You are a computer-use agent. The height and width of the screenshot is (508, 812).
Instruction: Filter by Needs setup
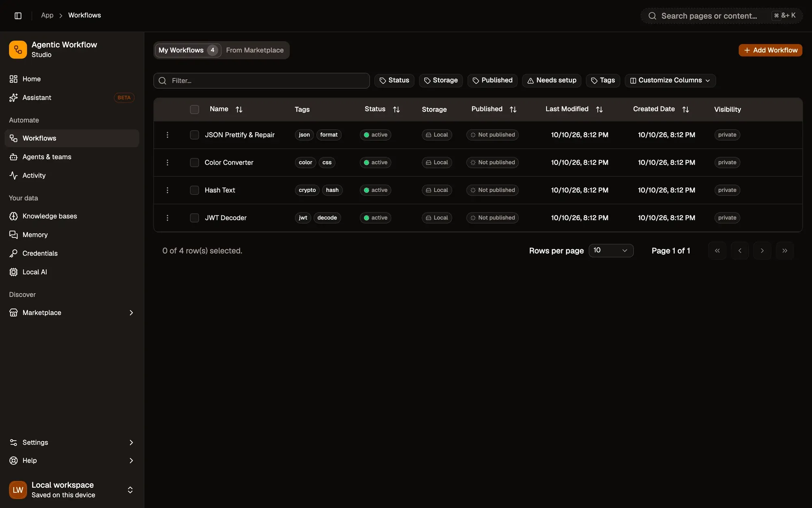[x=552, y=80]
